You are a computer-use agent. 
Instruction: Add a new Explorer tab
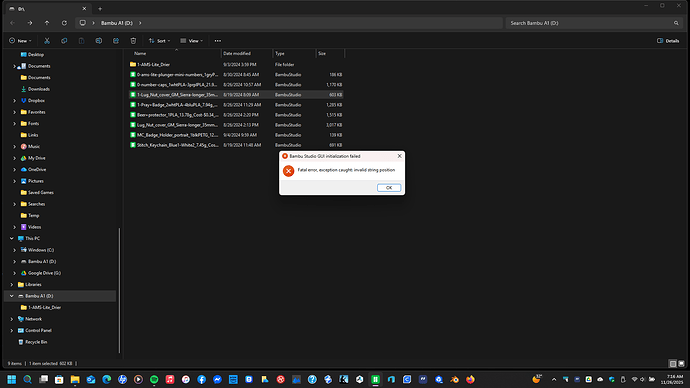point(100,8)
